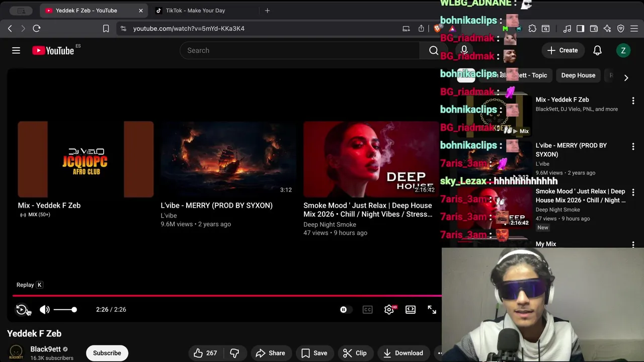Open the extensions puzzle icon
The image size is (644, 362).
click(x=532, y=29)
